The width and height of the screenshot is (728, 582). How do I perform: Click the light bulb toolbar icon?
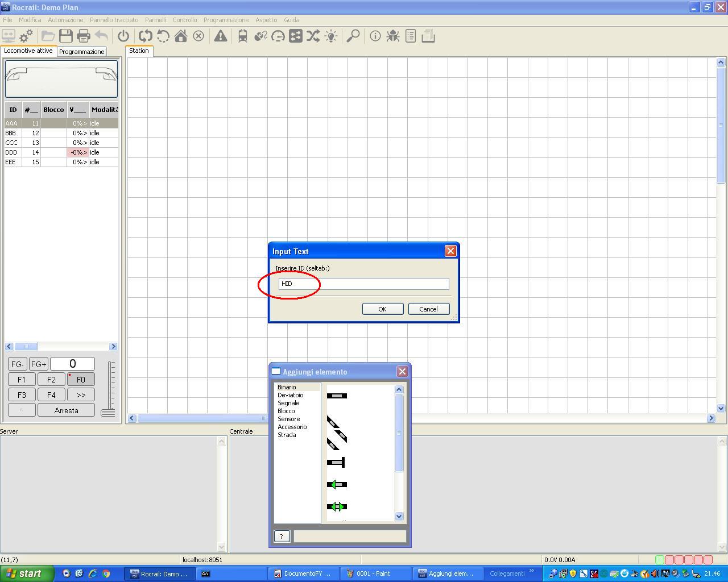point(331,36)
